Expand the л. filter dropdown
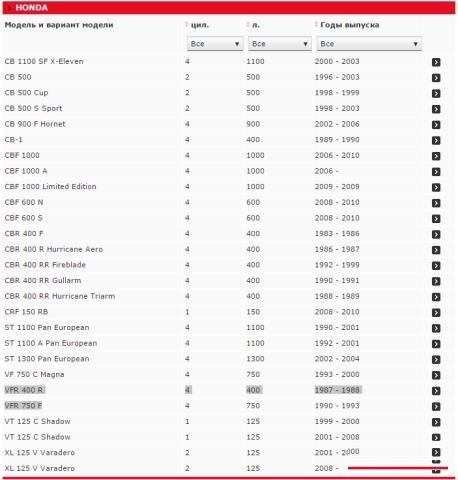Image resolution: width=458 pixels, height=480 pixels. coord(280,44)
